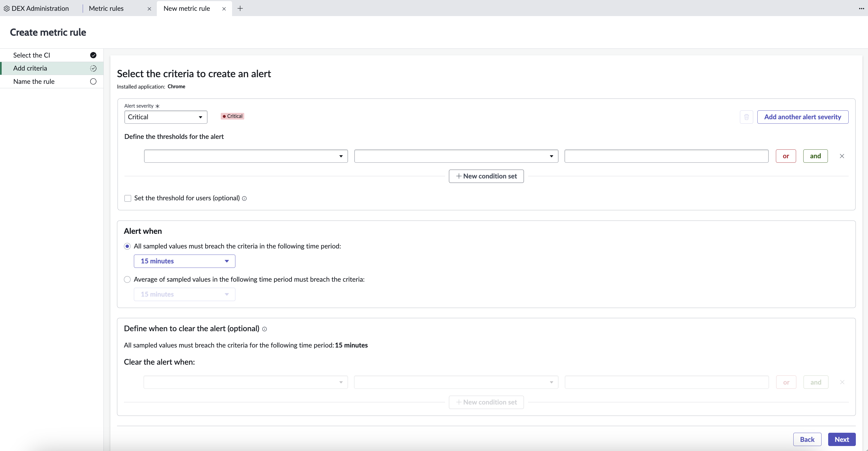
Task: Open the first threshold metric dropdown
Action: coord(246,156)
